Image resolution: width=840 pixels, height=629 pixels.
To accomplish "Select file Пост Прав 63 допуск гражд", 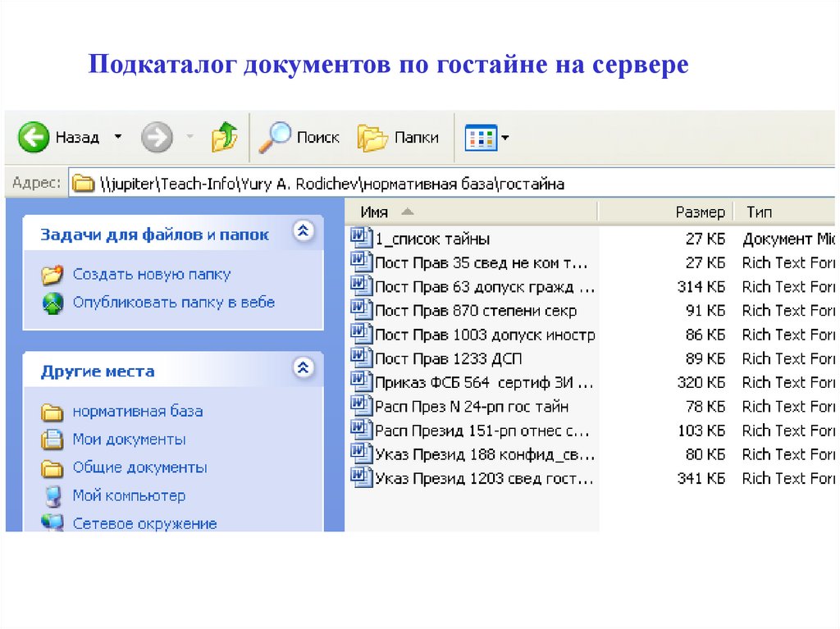I will [484, 287].
